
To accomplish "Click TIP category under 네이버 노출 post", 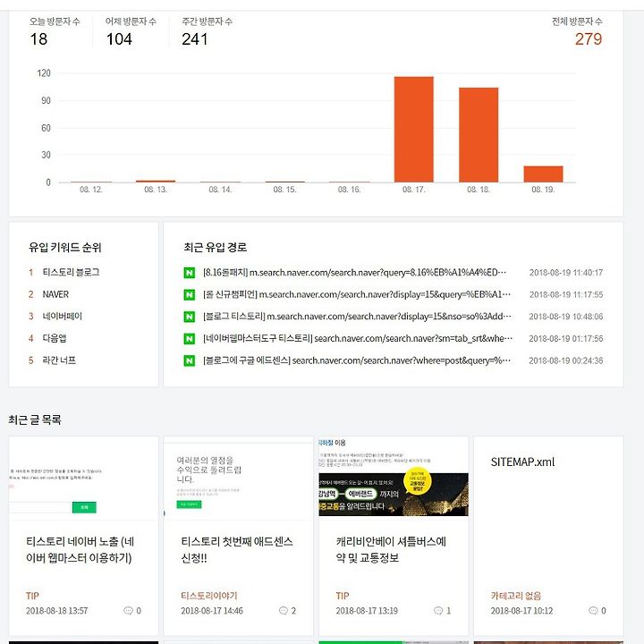I will [x=32, y=596].
